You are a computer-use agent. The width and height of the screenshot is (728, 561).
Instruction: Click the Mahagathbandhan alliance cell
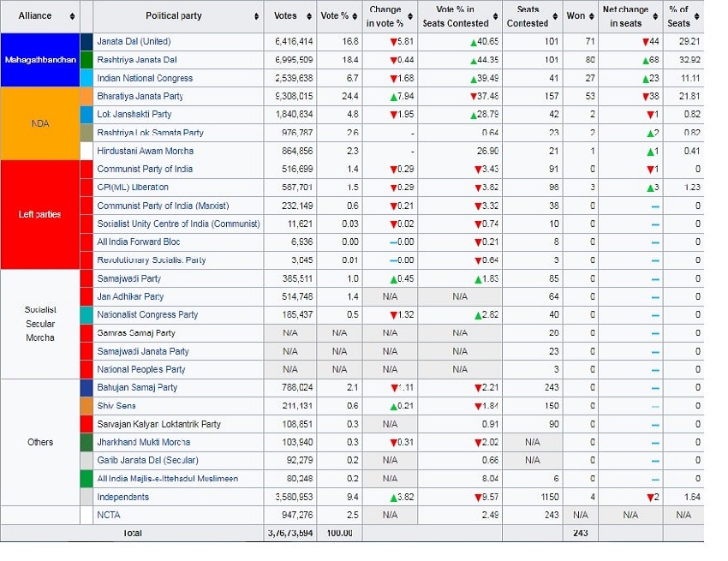point(40,60)
